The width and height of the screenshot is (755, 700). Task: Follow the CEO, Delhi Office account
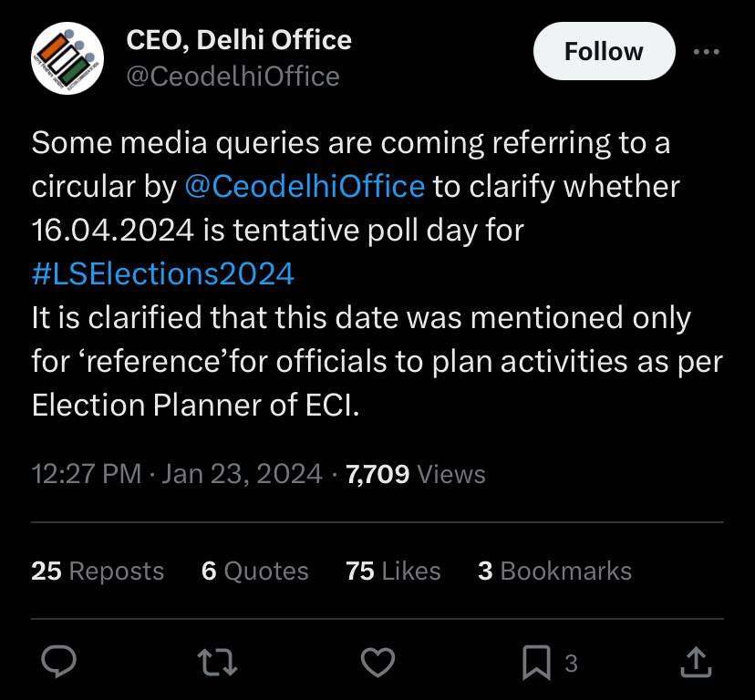605,51
